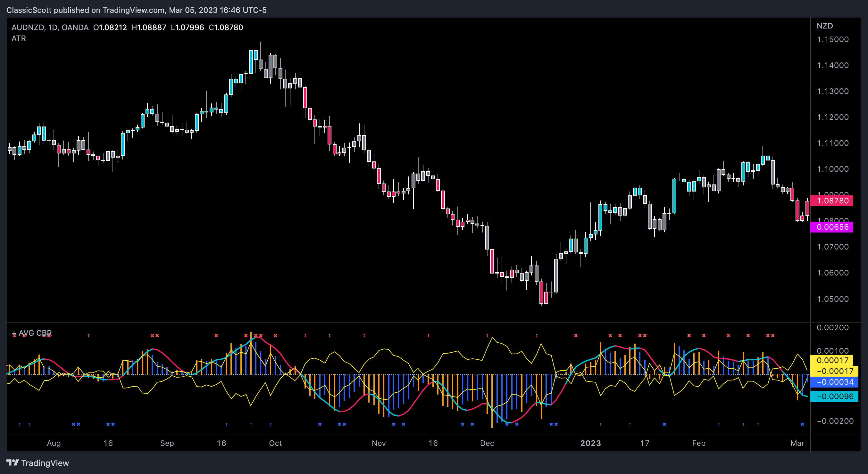Click the AVG CBR indicator label

click(35, 333)
